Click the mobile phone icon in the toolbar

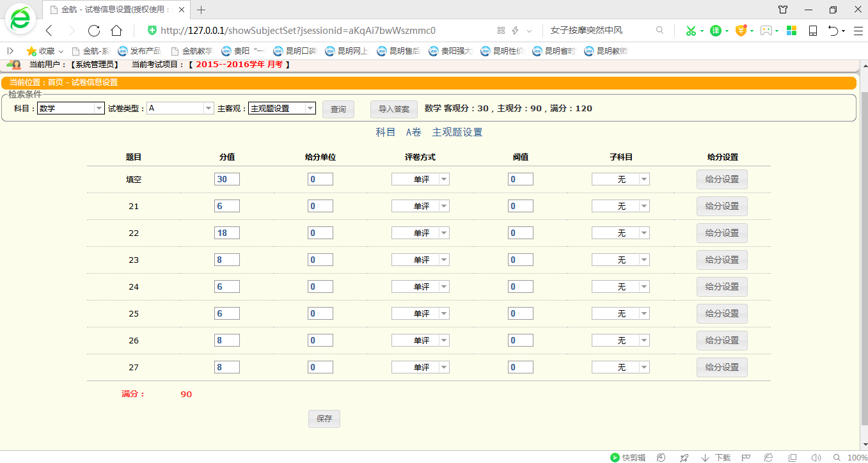pos(813,31)
